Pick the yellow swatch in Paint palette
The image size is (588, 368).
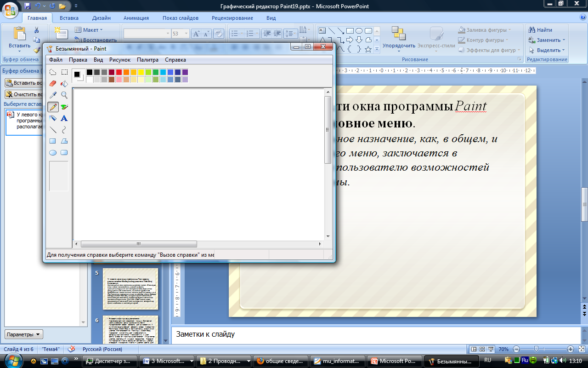(x=141, y=72)
